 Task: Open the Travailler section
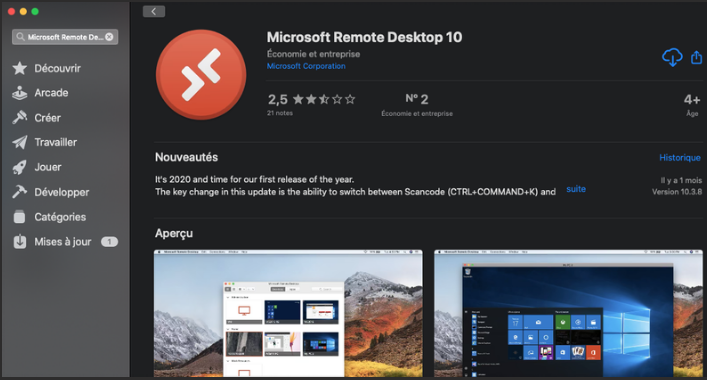coord(55,142)
